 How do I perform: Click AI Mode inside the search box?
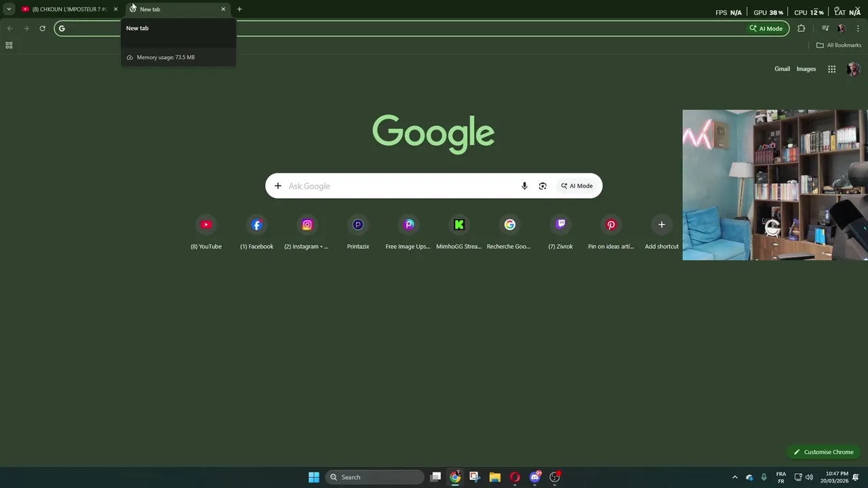(577, 186)
